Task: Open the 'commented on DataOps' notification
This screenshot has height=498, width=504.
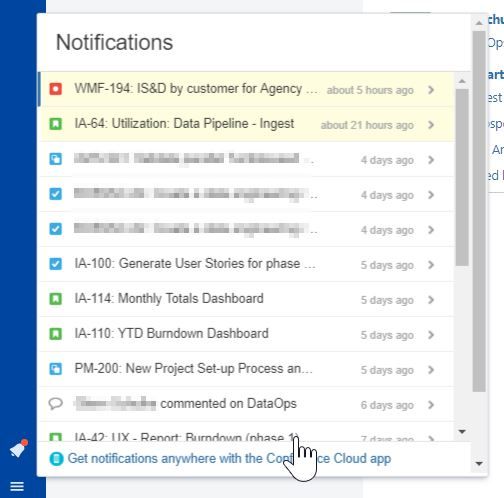Action: [228, 404]
